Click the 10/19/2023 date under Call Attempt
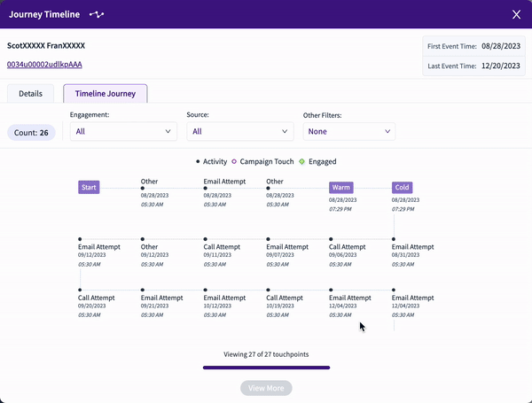Image resolution: width=532 pixels, height=403 pixels. point(280,306)
